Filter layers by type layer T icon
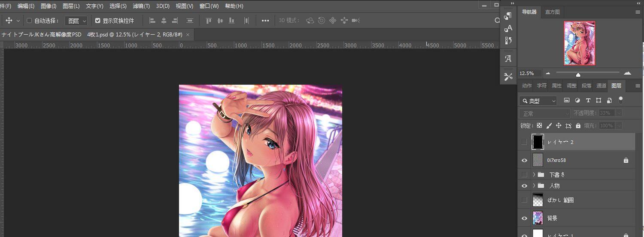 tap(588, 100)
